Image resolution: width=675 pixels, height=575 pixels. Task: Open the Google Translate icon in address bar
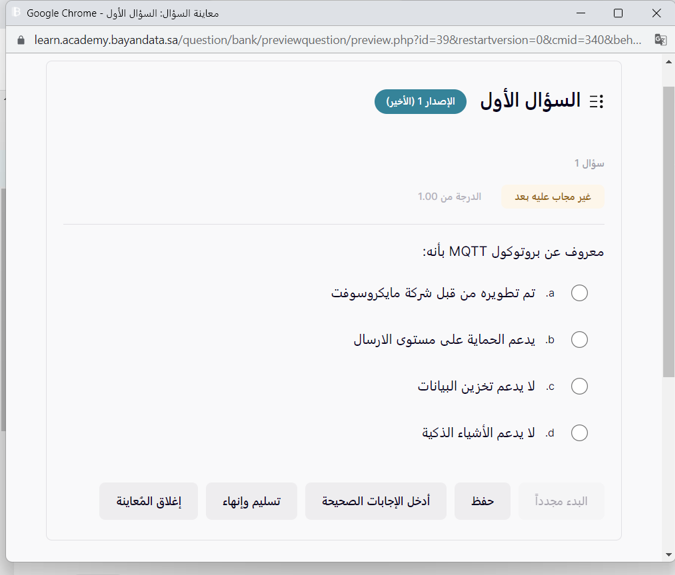pyautogui.click(x=660, y=40)
